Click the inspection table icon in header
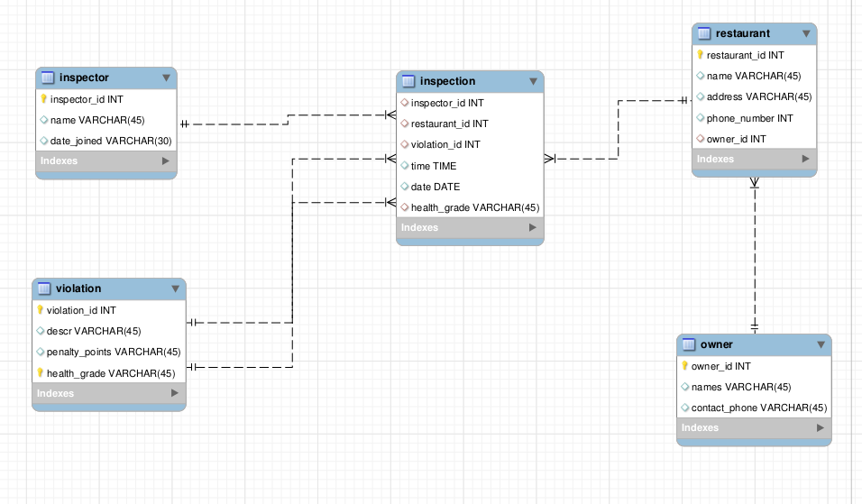The width and height of the screenshot is (862, 504). pyautogui.click(x=408, y=81)
